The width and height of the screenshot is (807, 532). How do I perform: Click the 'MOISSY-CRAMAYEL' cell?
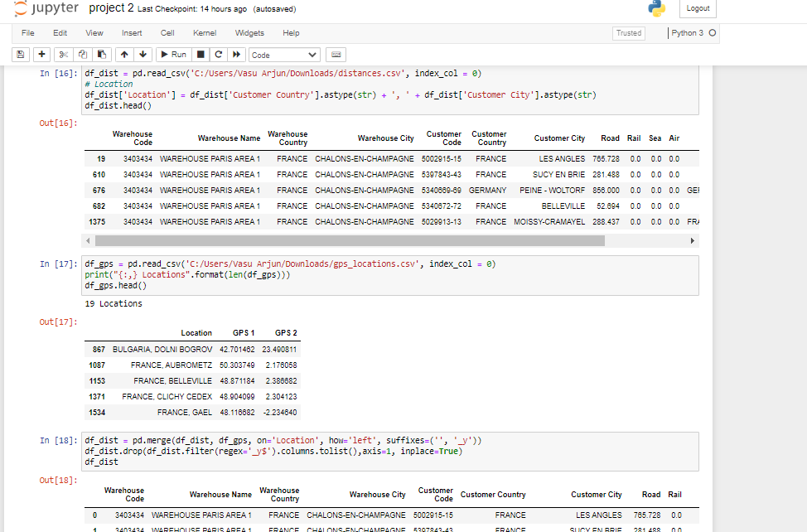click(549, 222)
